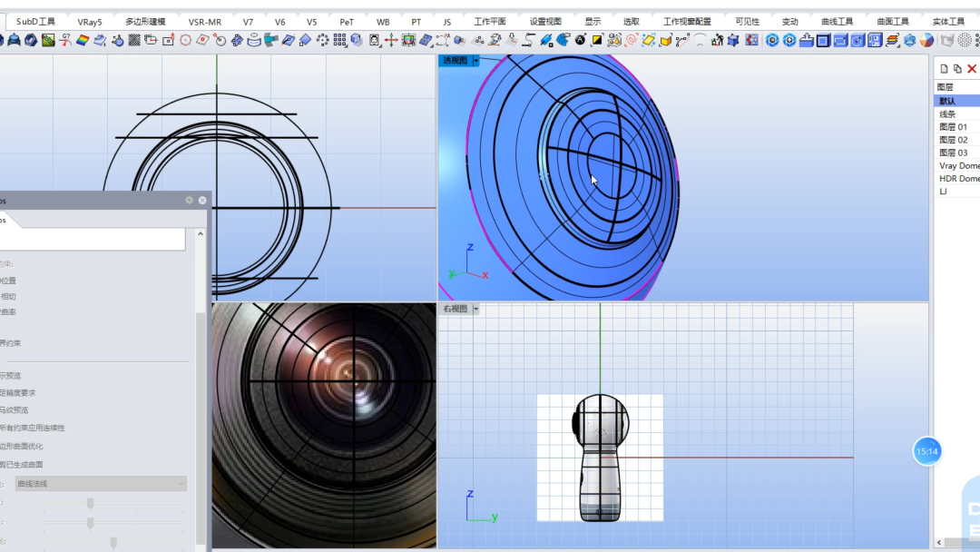Image resolution: width=980 pixels, height=552 pixels.
Task: Open the VRay5 toolbar tab
Action: point(89,21)
